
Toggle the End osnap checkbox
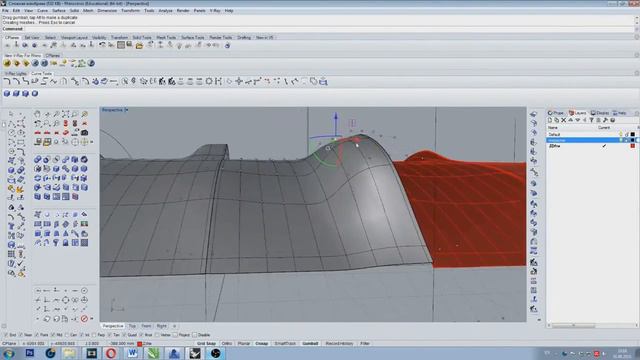click(x=6, y=335)
